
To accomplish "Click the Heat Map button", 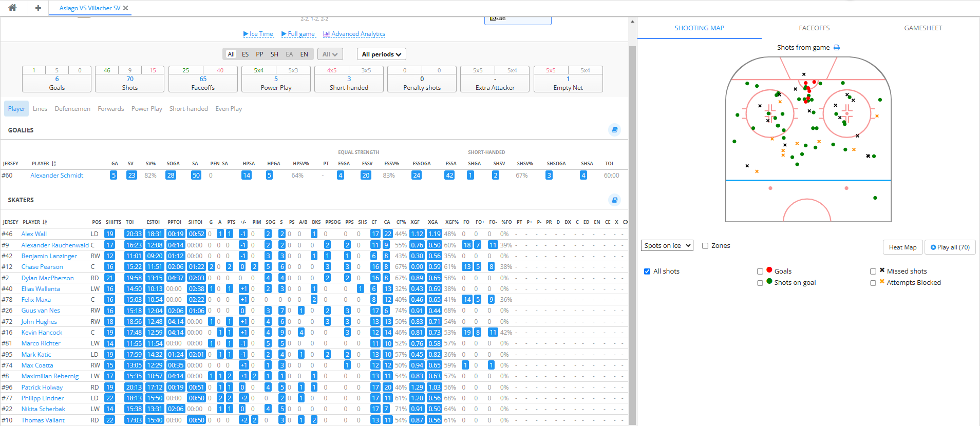I will [902, 247].
